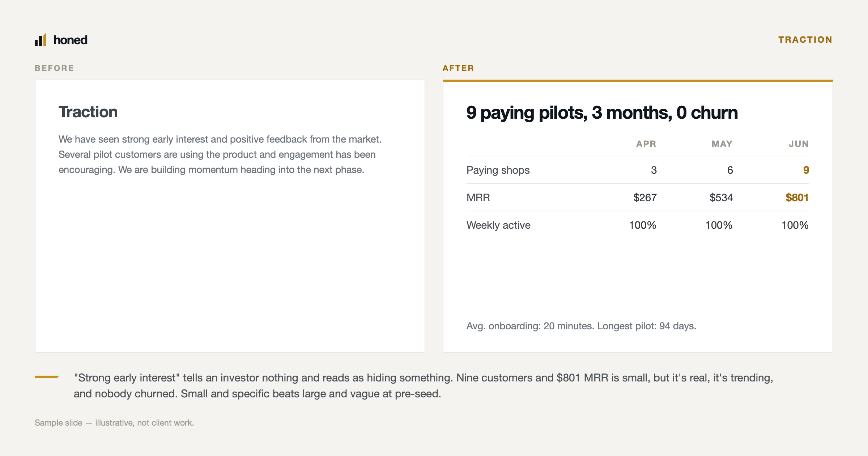Select the Traction heading in before card
The image size is (868, 456).
tap(88, 112)
